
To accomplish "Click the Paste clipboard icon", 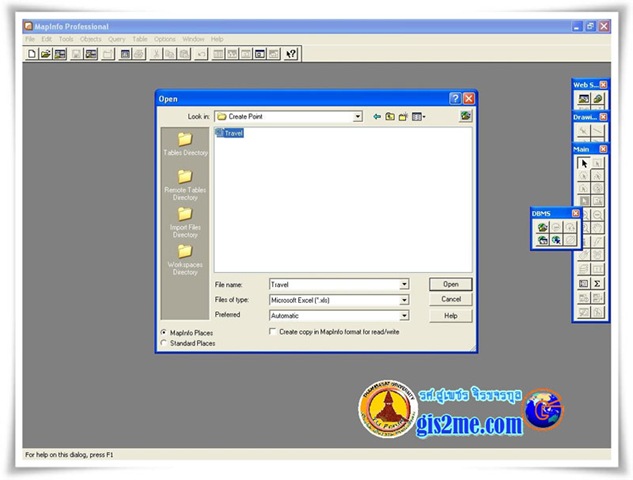I will point(184,54).
